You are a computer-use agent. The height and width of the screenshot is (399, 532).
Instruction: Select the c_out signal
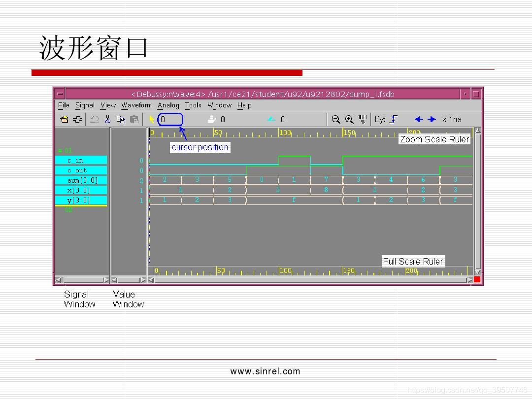click(81, 170)
